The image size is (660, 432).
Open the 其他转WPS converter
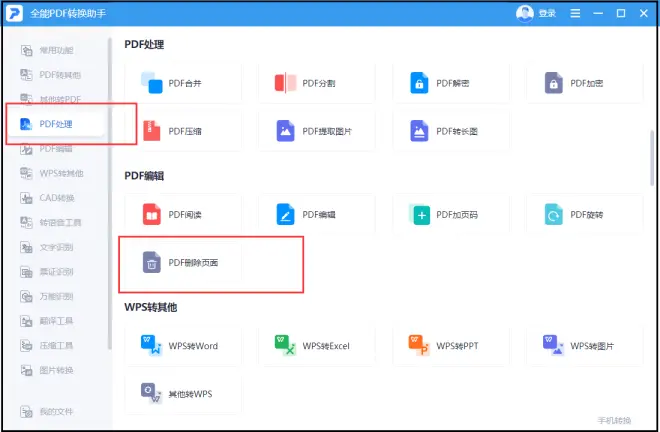pos(183,394)
